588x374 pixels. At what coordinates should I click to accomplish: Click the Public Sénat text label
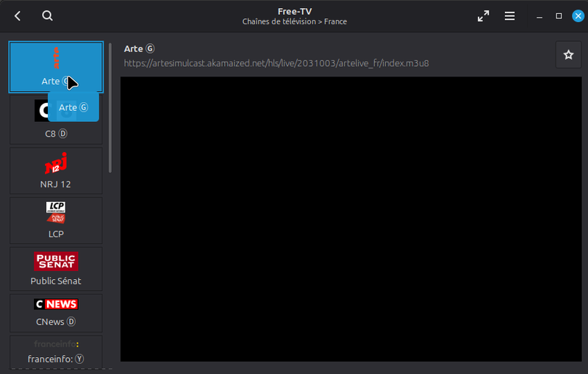click(56, 281)
